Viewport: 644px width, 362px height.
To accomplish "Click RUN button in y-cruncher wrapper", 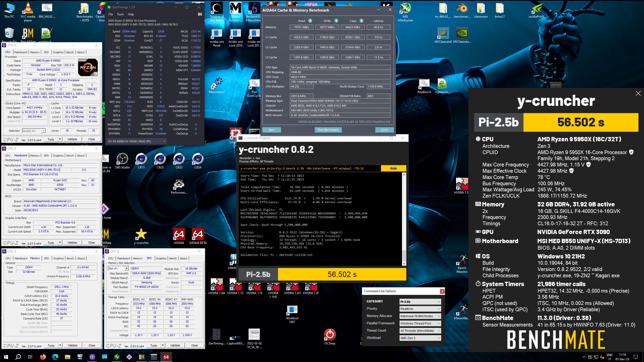I will click(393, 168).
